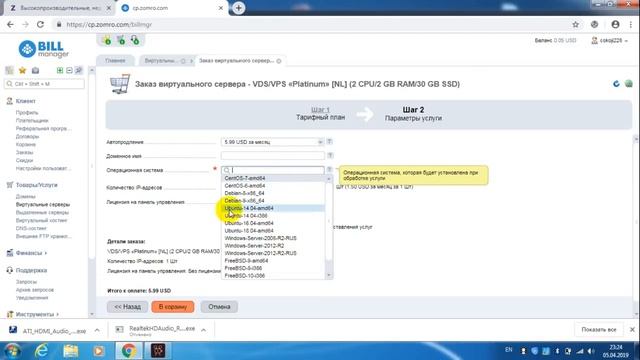Click the Chrome taskbar icon
This screenshot has width=640, height=360.
(x=128, y=351)
